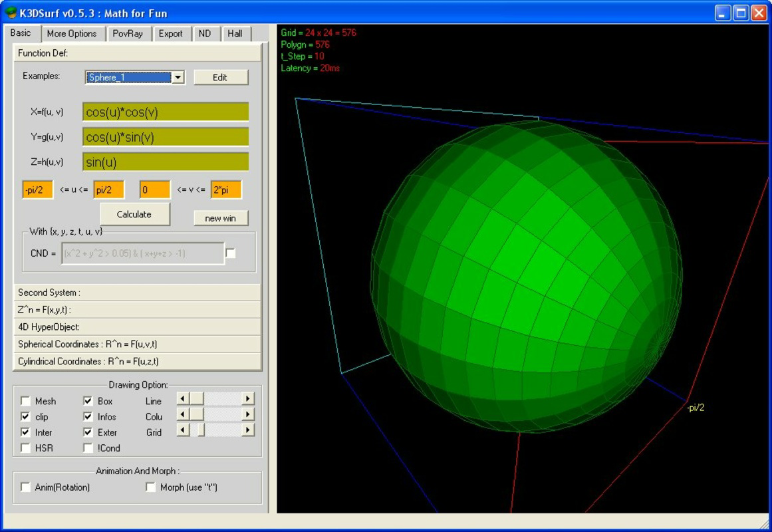Open the ND tab
This screenshot has width=772, height=532.
click(x=205, y=33)
